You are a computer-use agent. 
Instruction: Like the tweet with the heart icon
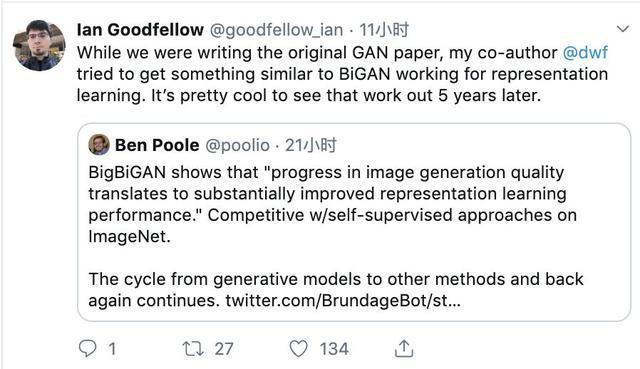298,349
